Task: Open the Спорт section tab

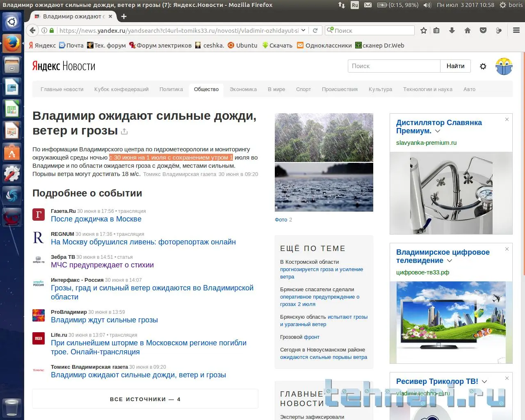Action: tap(304, 89)
